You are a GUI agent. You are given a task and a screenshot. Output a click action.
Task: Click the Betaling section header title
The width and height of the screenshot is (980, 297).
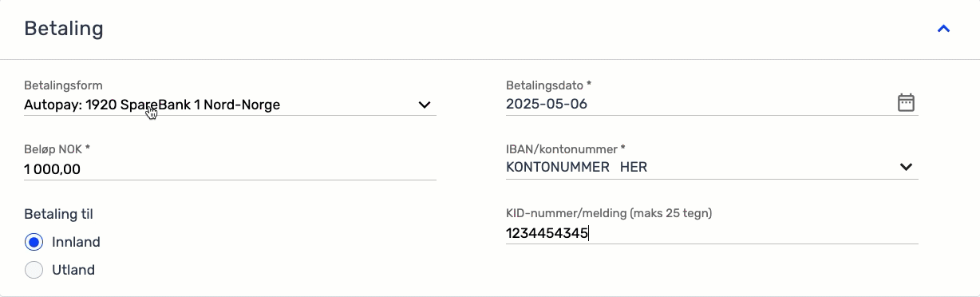click(64, 29)
